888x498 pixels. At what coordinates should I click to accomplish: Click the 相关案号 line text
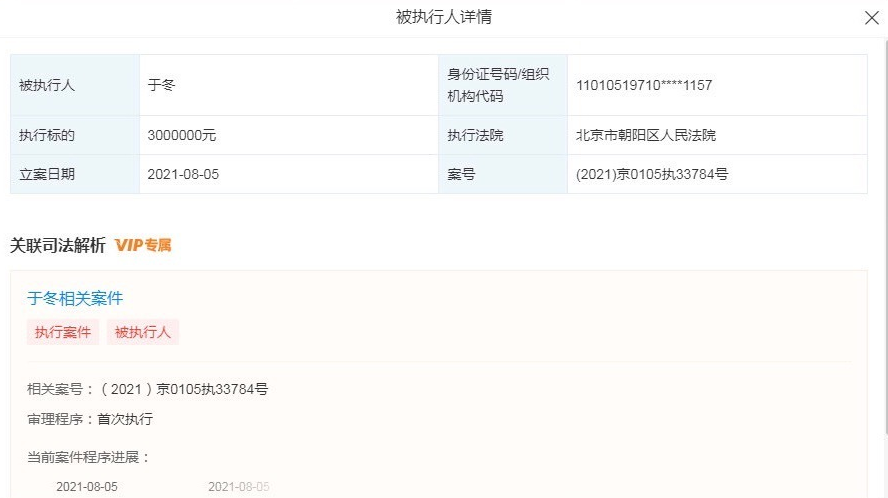pos(147,389)
